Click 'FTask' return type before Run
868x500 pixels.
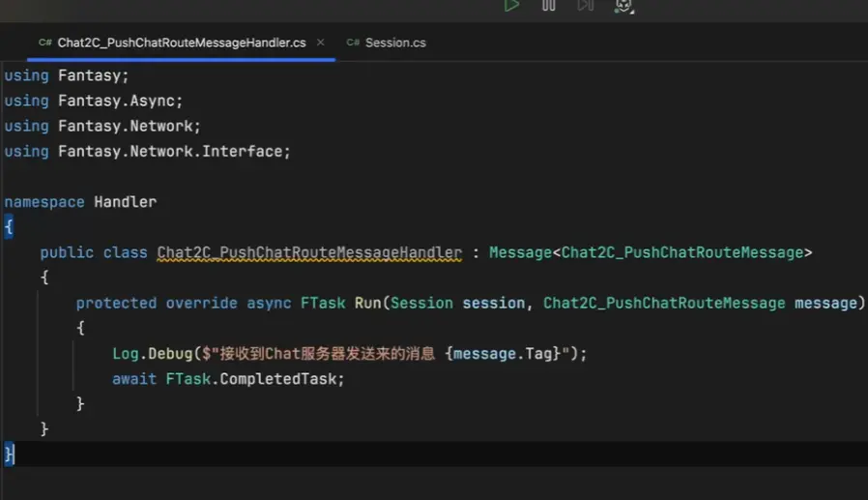click(323, 304)
